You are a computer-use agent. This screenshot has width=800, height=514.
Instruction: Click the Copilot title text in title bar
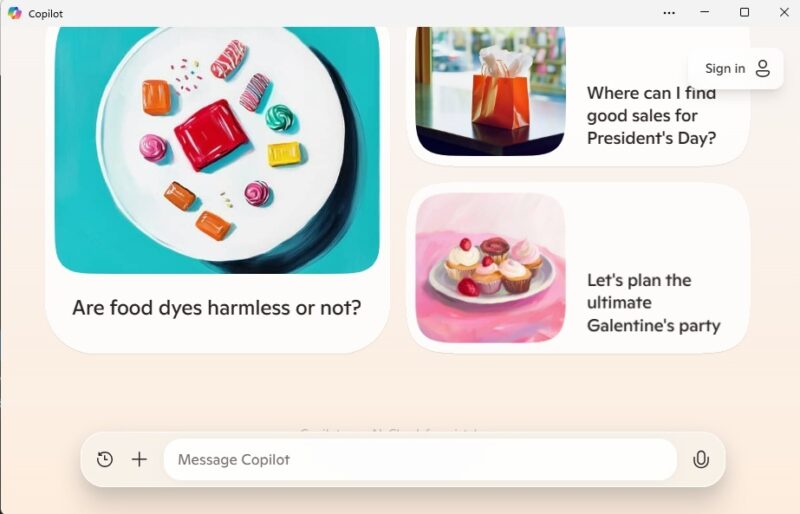tap(45, 14)
